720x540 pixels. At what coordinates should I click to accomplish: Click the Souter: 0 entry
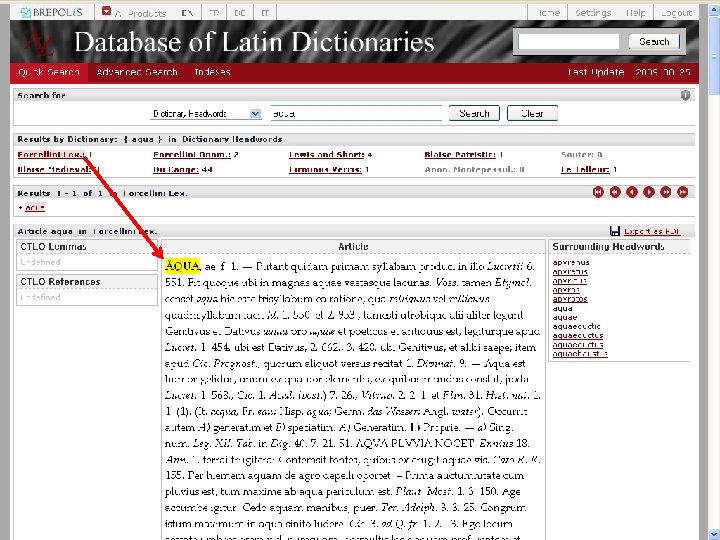pos(582,155)
